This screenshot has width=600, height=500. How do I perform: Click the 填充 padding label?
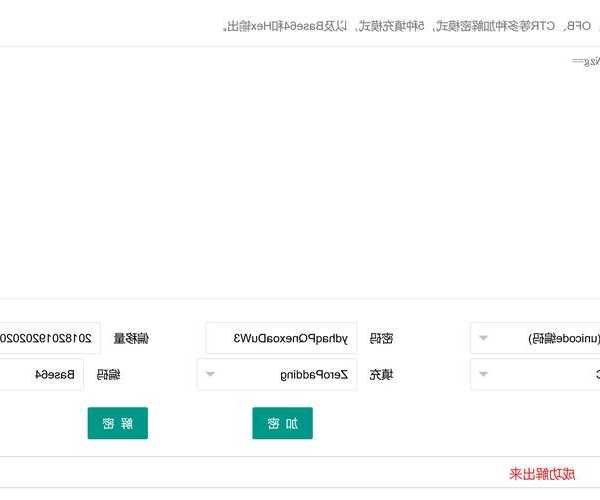click(381, 375)
